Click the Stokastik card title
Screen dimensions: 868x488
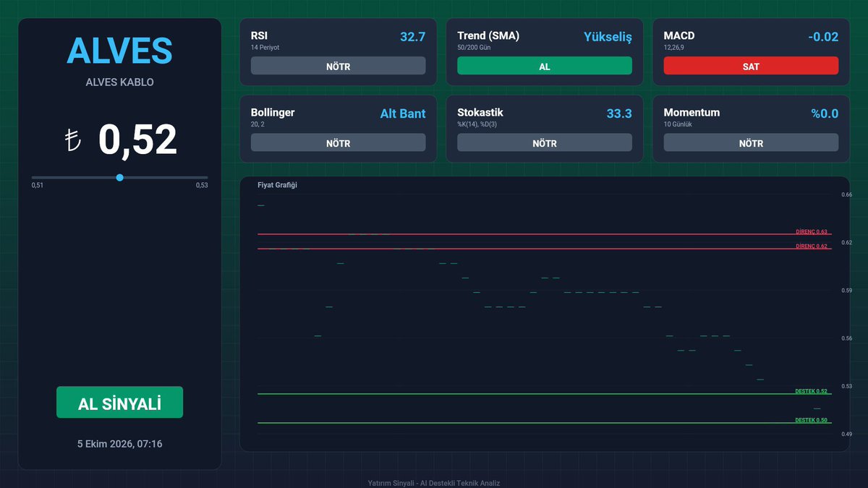(480, 113)
